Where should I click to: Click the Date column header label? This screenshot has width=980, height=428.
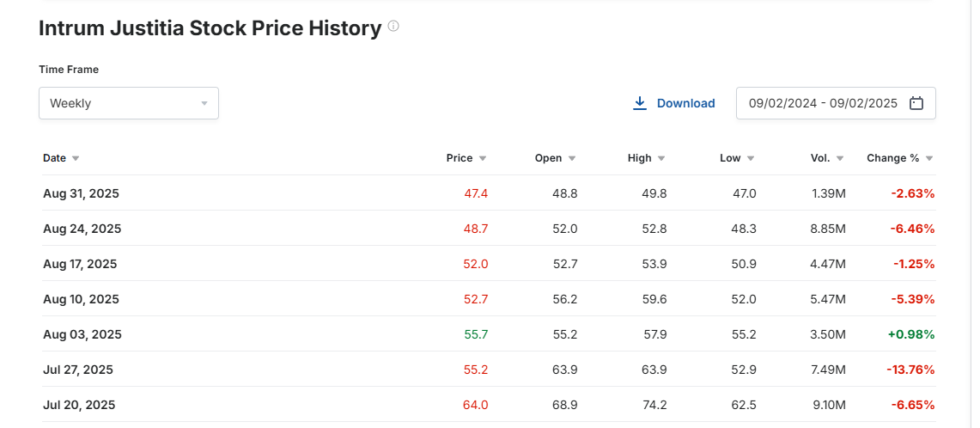point(54,158)
